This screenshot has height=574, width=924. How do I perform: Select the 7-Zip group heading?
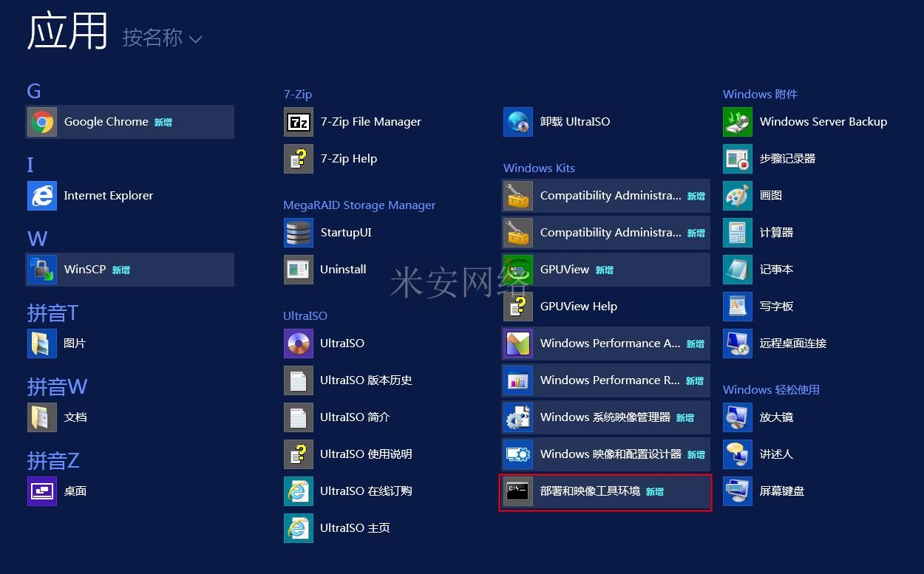click(298, 95)
